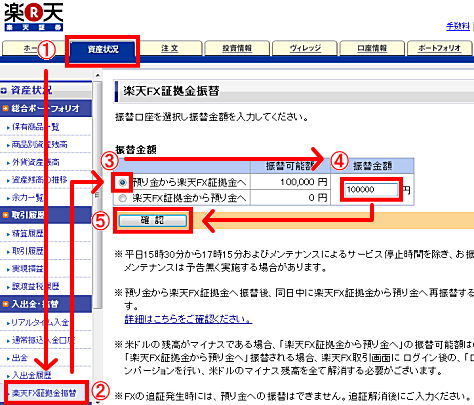Open the 注文 tab
The width and height of the screenshot is (474, 405).
coord(170,48)
